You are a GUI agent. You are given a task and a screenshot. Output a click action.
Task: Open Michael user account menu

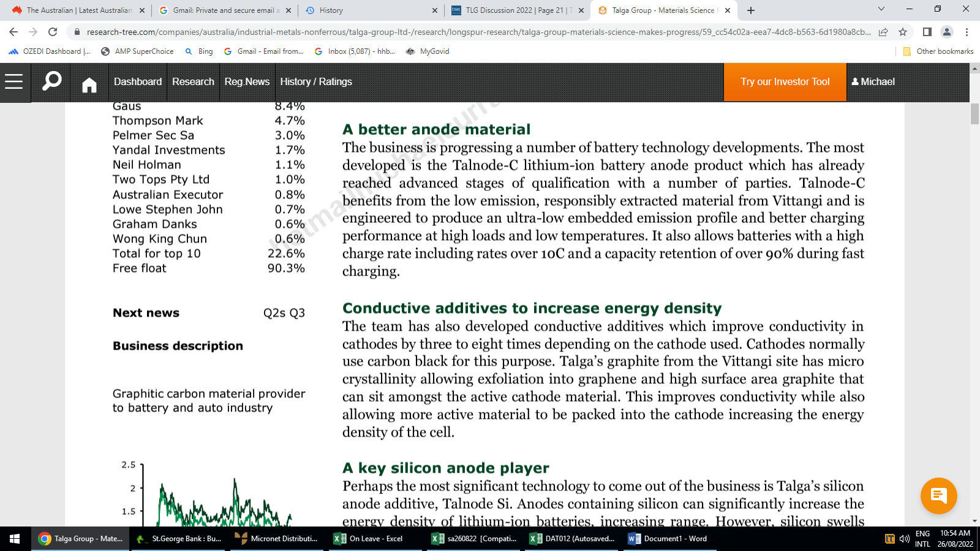[x=873, y=81]
